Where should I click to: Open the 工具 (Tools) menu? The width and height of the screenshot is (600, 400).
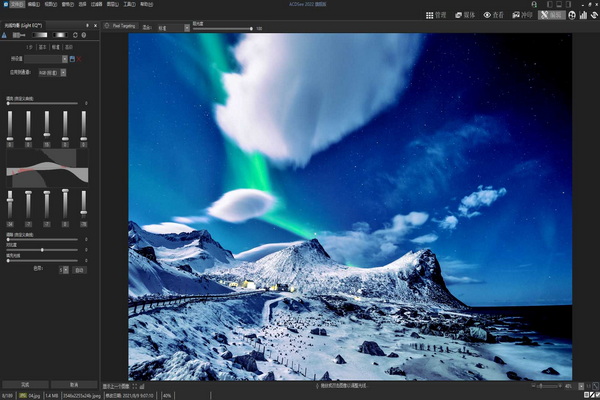tap(129, 5)
